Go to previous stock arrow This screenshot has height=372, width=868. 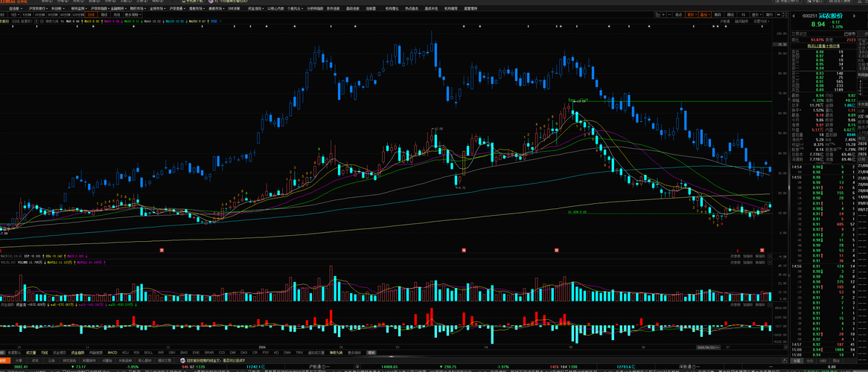tap(794, 16)
